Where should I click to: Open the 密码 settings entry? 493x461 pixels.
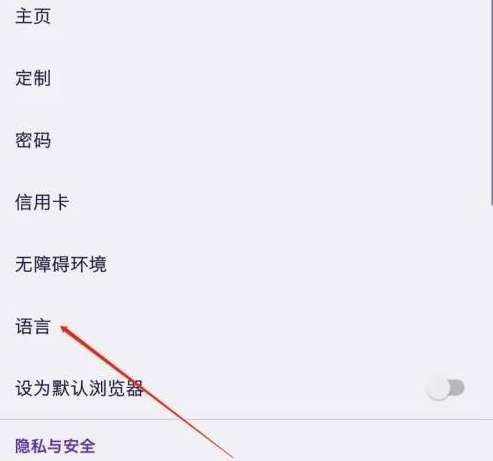(245, 140)
